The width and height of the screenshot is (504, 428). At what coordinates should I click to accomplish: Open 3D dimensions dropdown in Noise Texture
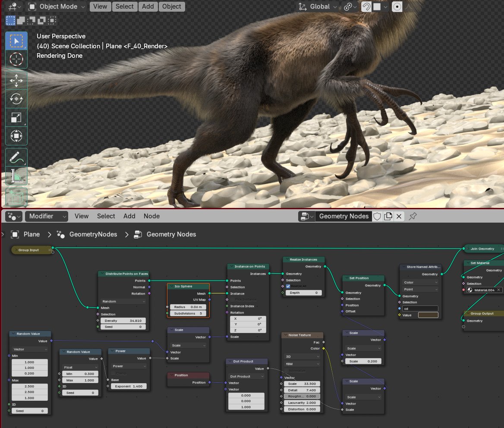302,357
